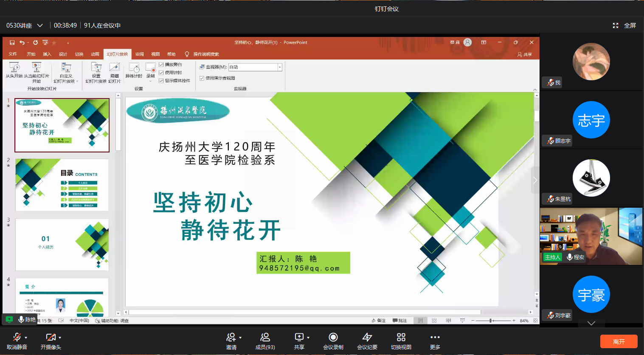The height and width of the screenshot is (355, 644).
Task: Open the meeting minutes tool
Action: click(367, 337)
